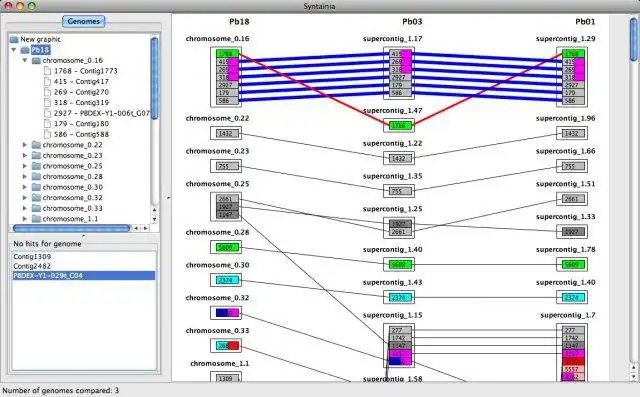Click the folder icon of chromosome_0.25
The image size is (640, 397).
36,166
